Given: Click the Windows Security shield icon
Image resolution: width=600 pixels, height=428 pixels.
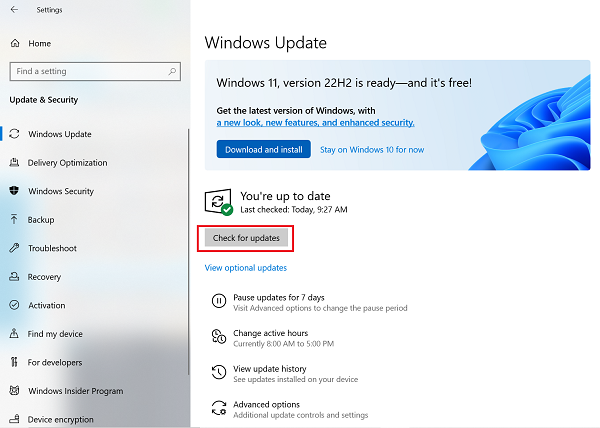Looking at the screenshot, I should click(14, 191).
